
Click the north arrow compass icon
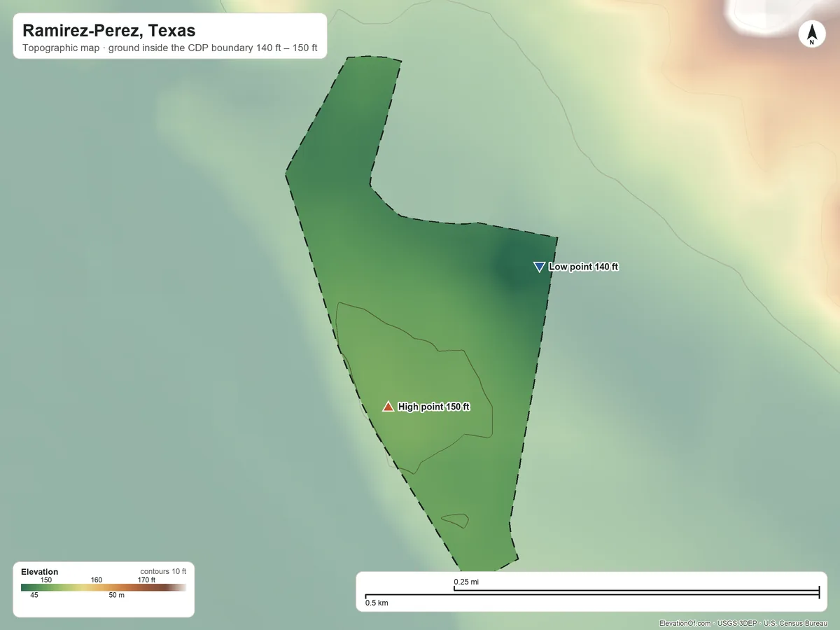[812, 34]
